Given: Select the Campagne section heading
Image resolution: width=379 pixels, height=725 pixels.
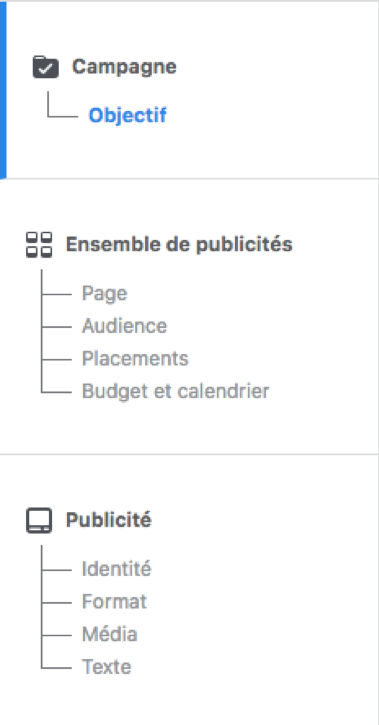Looking at the screenshot, I should [124, 67].
